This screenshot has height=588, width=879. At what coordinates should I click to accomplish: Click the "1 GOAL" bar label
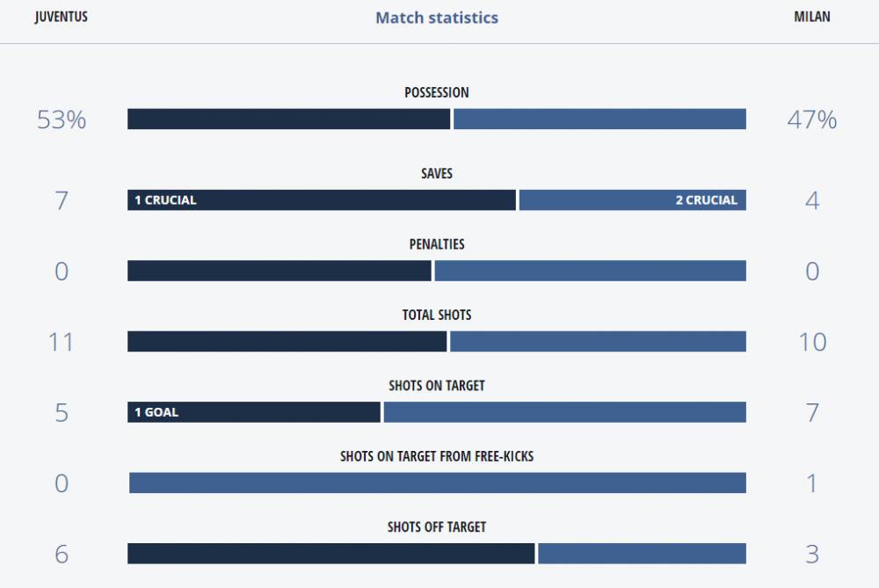click(156, 412)
